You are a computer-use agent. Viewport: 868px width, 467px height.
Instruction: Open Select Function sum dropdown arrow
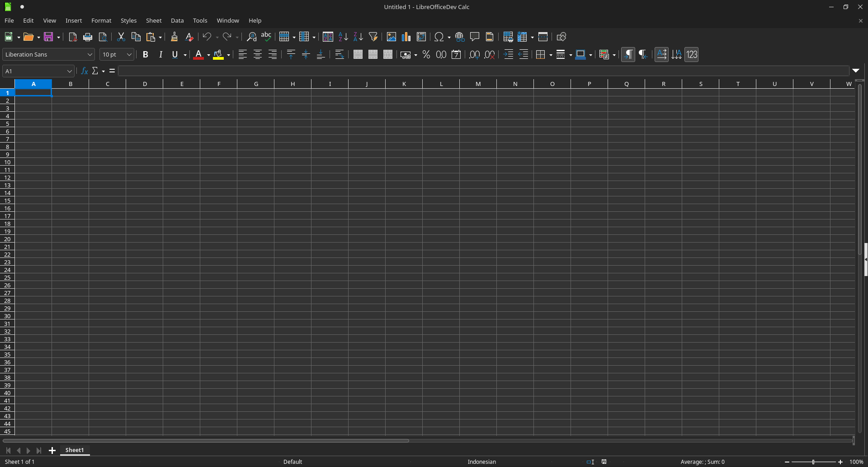103,71
